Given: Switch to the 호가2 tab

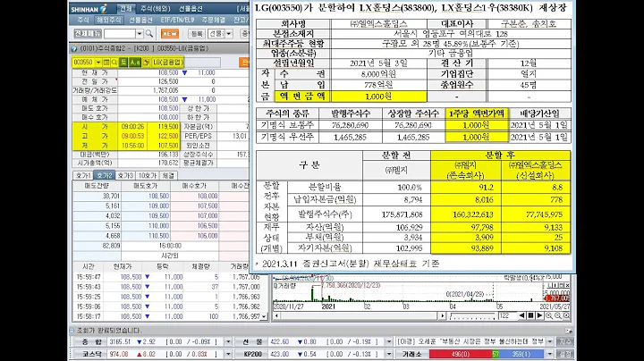Looking at the screenshot, I should [105, 175].
